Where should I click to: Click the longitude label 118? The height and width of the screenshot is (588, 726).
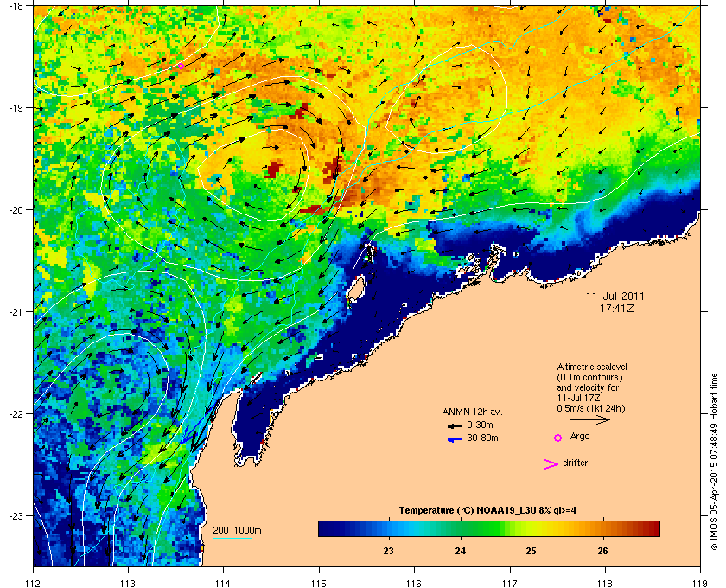pos(605,583)
